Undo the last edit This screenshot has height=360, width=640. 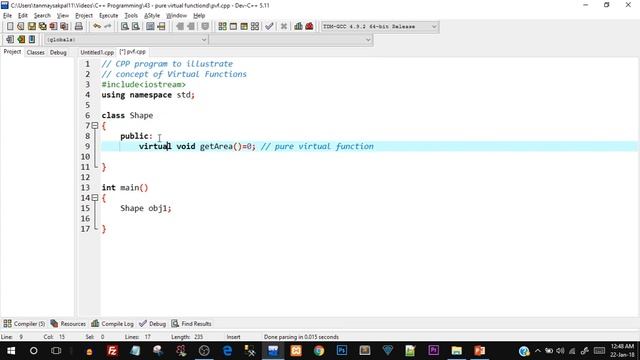[97, 27]
